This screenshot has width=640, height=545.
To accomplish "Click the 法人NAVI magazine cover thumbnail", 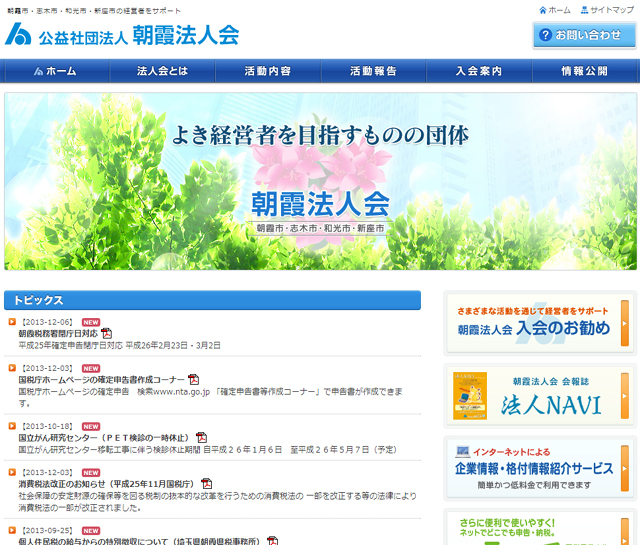I will pos(469,396).
